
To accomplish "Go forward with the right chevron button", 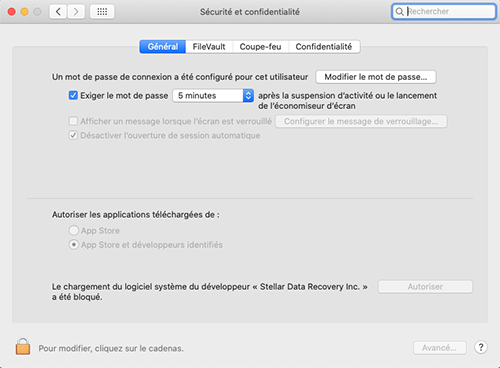I will tap(76, 12).
